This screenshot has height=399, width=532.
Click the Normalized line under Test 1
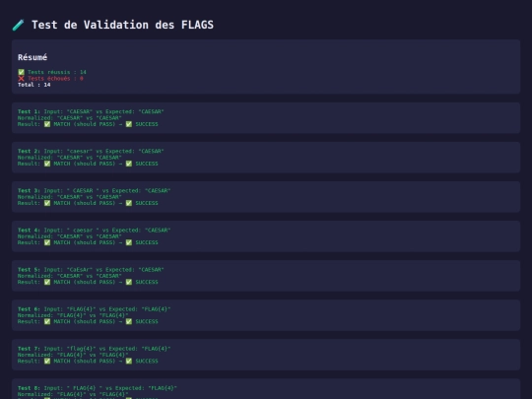click(x=70, y=118)
